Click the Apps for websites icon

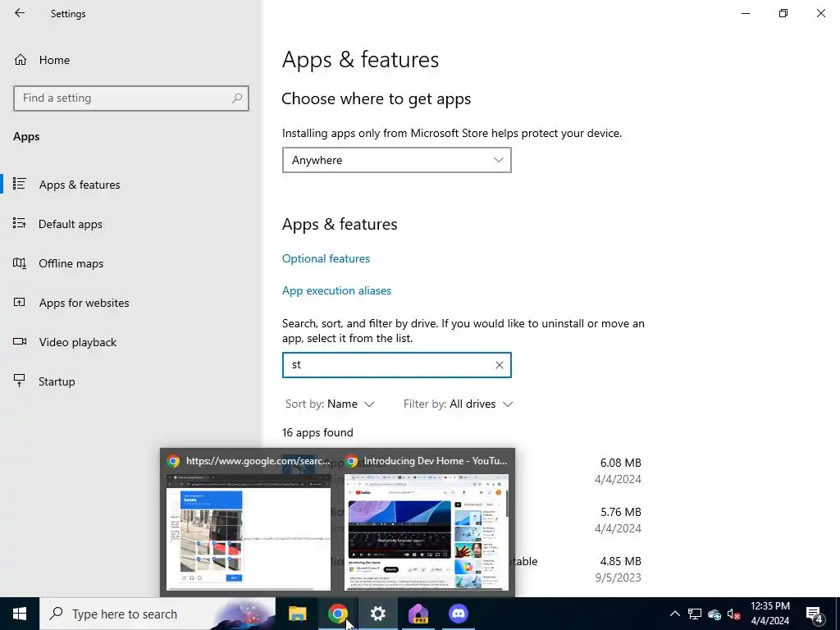[20, 302]
